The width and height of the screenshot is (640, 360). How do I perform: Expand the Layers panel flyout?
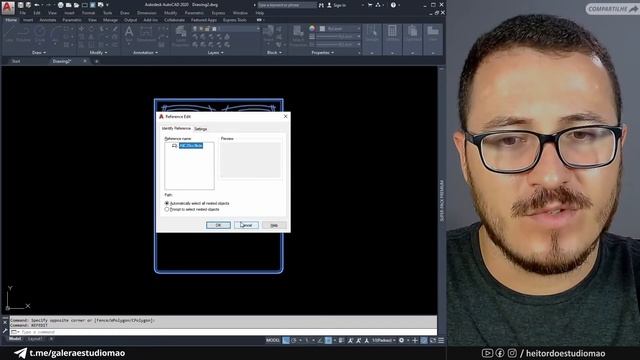click(x=215, y=53)
